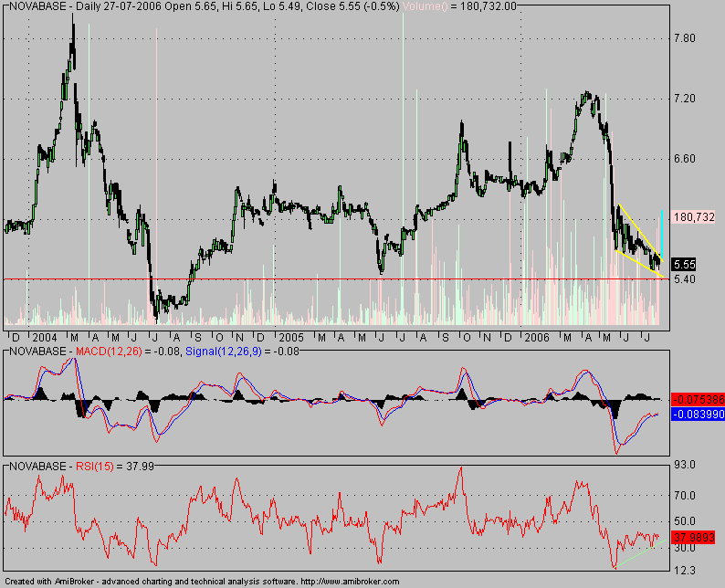Click the 6.60 price axis label
725x588 pixels.
click(684, 159)
